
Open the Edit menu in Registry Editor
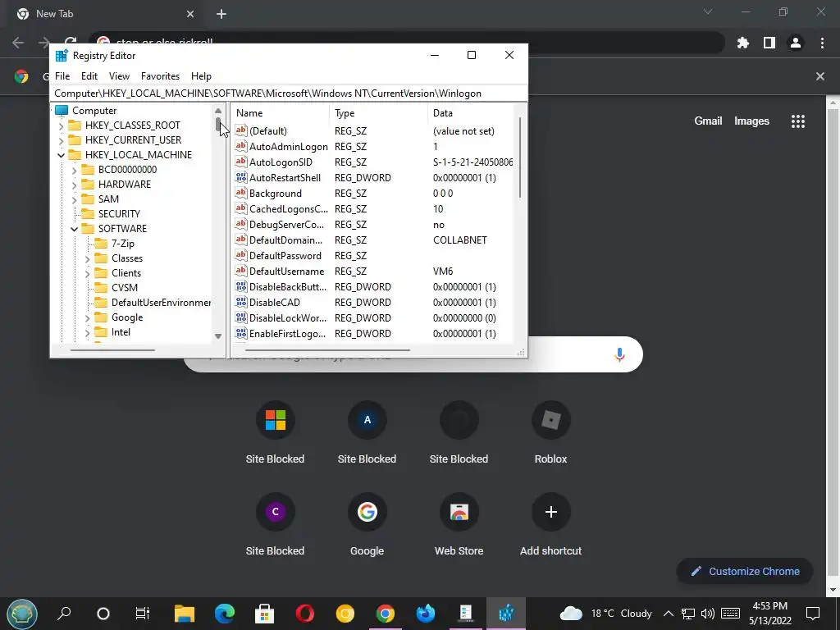tap(89, 76)
